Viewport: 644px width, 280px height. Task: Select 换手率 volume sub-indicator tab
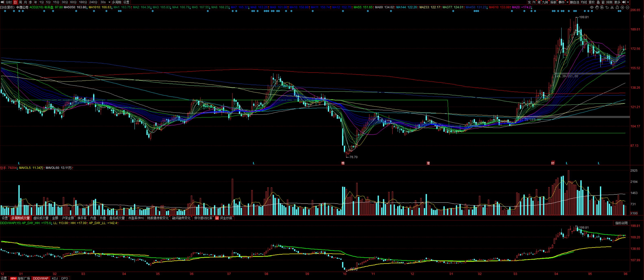click(82, 218)
